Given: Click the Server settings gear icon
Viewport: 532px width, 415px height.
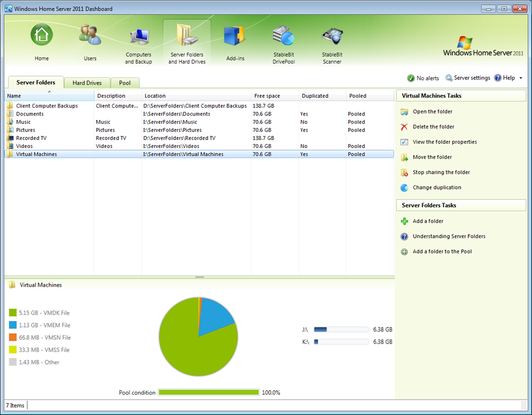Looking at the screenshot, I should (x=449, y=78).
